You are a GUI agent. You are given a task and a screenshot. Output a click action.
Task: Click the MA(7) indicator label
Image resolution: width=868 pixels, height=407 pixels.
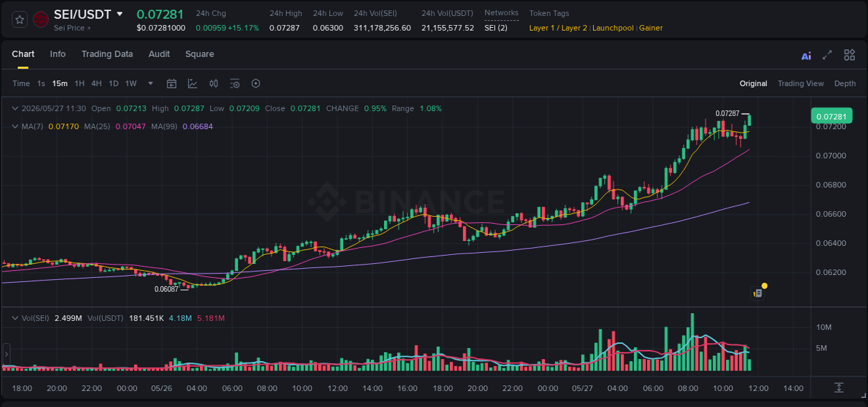(x=33, y=126)
